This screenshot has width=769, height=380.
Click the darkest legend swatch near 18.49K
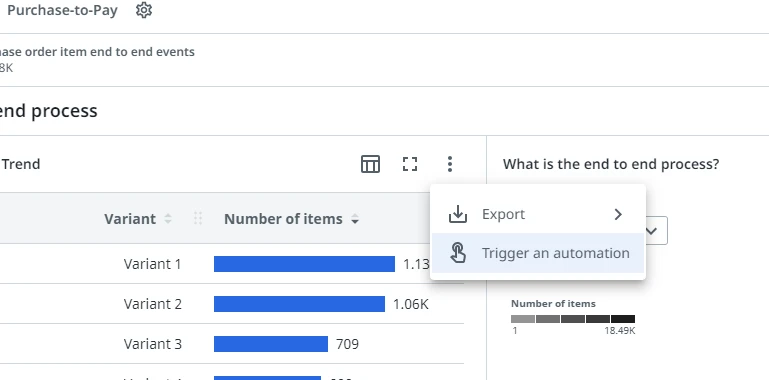[623, 319]
